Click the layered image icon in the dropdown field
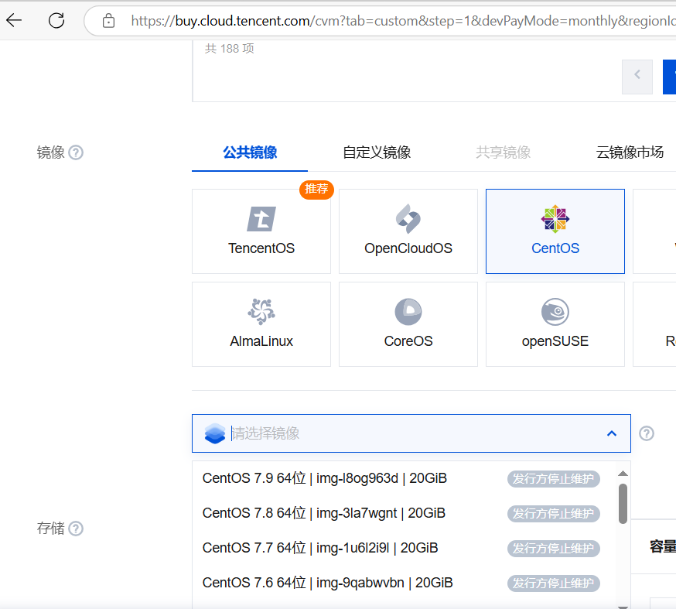676x616 pixels. click(215, 433)
